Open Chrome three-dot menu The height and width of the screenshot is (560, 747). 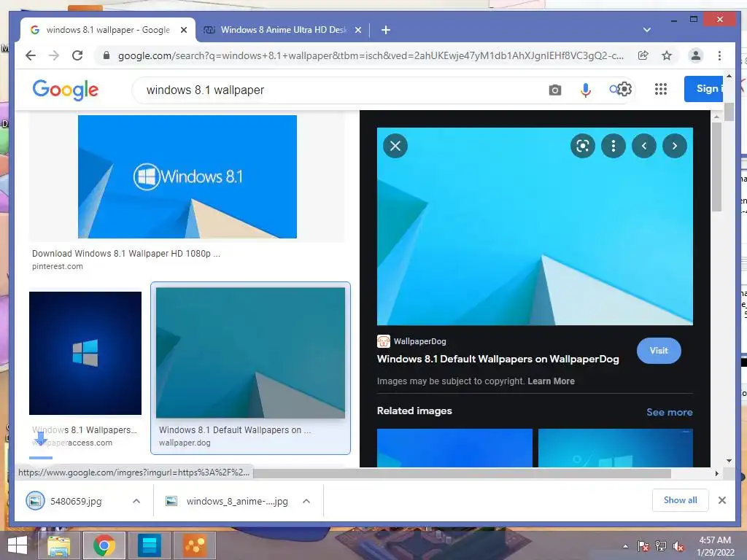click(719, 55)
